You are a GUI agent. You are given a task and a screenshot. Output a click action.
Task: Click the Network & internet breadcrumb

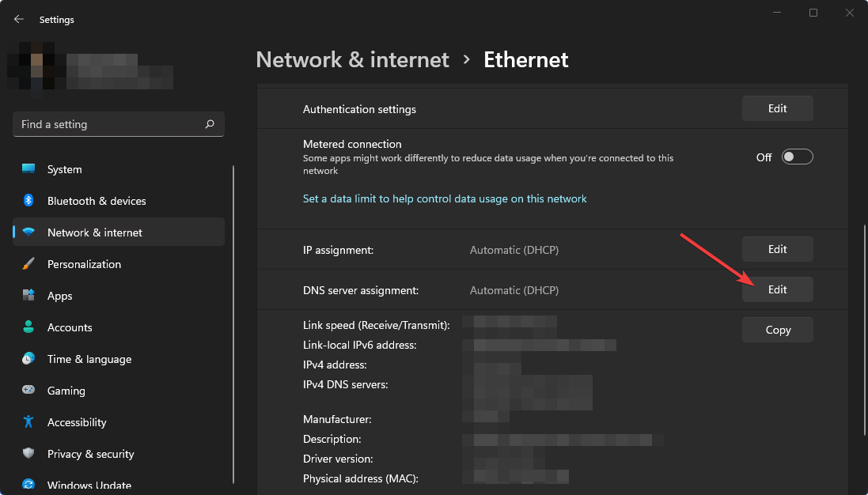pyautogui.click(x=352, y=59)
